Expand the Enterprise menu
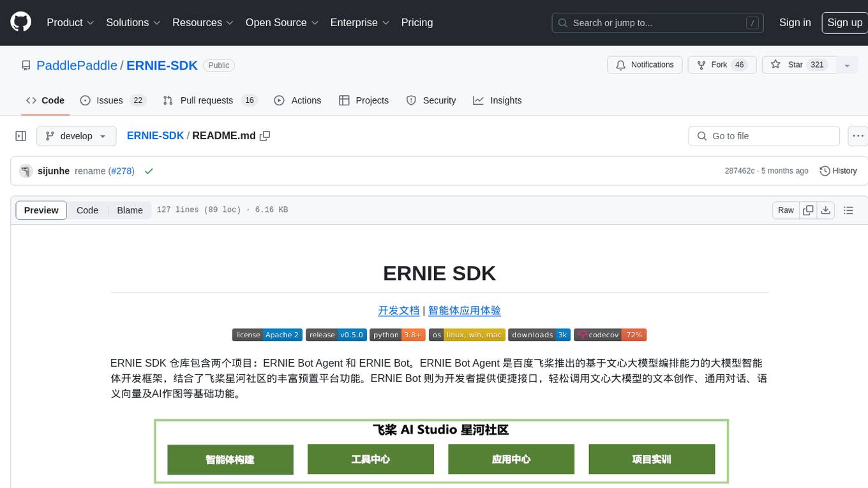This screenshot has height=488, width=868. 359,22
